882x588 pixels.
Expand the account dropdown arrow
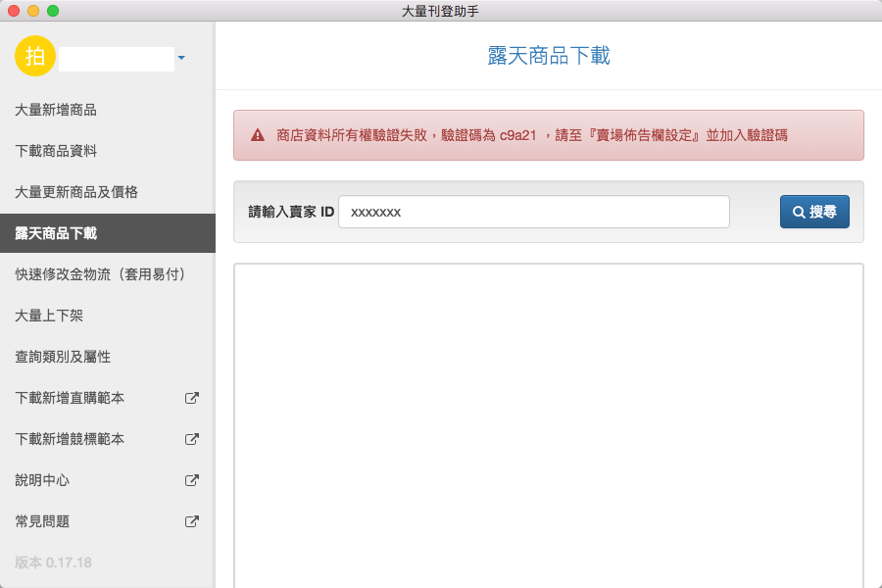(x=181, y=59)
